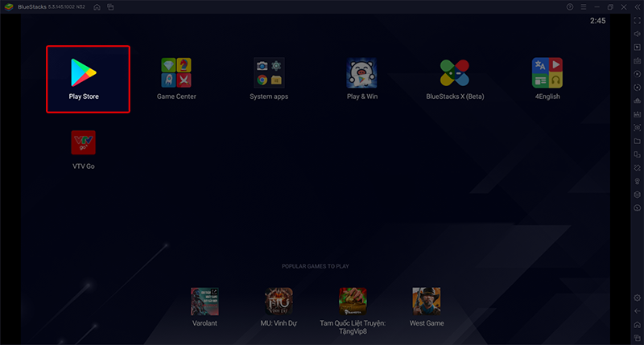Viewport: 644px width, 345px height.
Task: Click the BlueStacks logo in the title bar
Action: click(9, 7)
